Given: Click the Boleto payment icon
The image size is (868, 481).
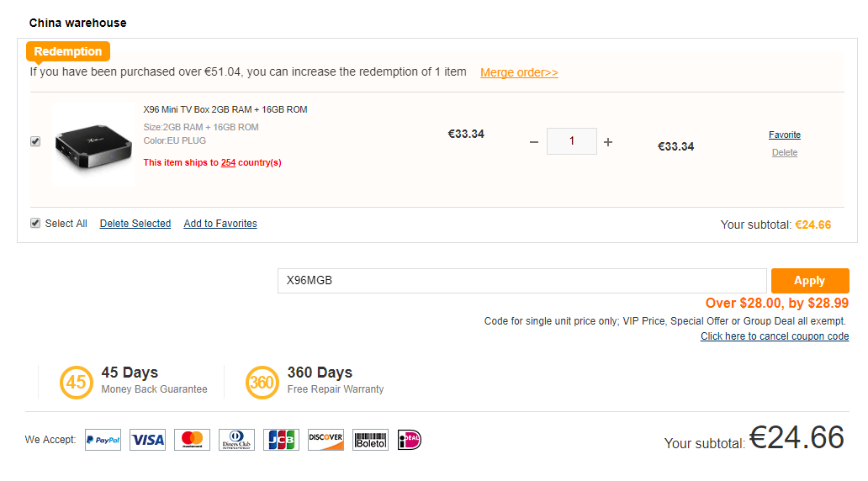Looking at the screenshot, I should [370, 440].
